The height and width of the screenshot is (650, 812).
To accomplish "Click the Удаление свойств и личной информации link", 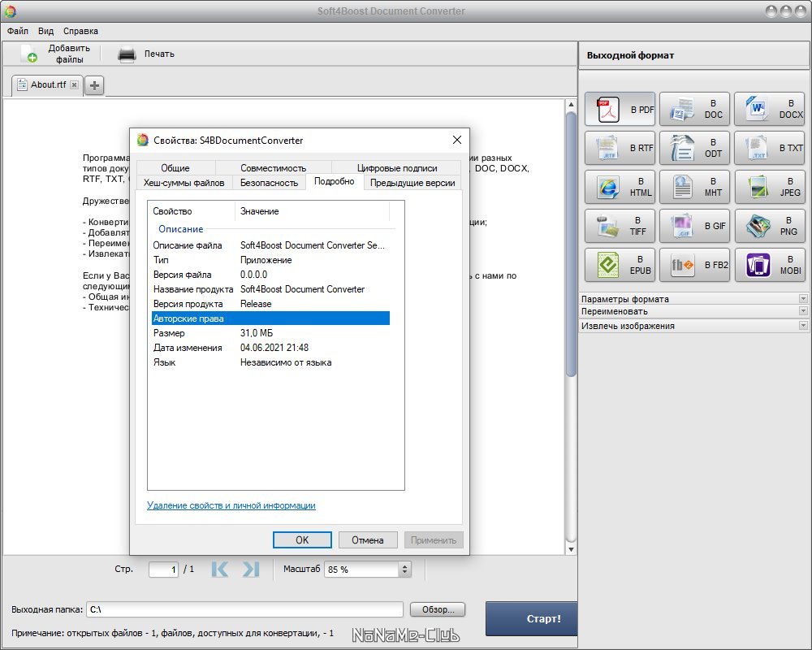I will tap(231, 505).
